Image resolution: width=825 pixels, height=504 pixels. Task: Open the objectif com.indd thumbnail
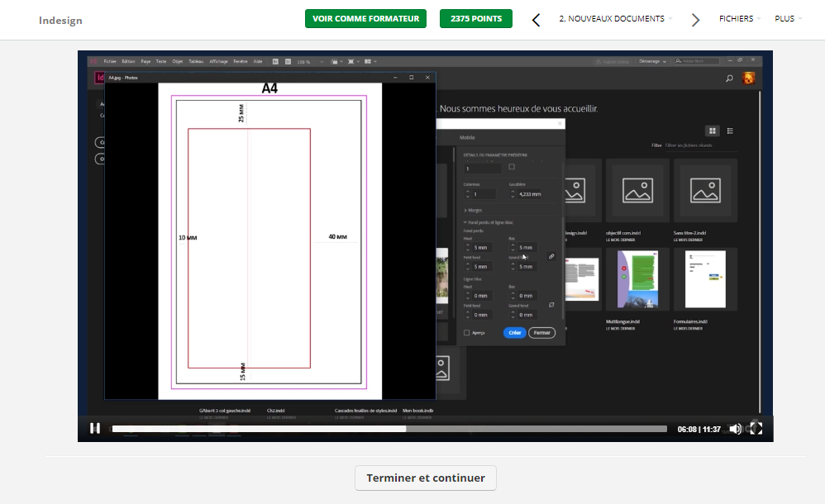click(637, 191)
